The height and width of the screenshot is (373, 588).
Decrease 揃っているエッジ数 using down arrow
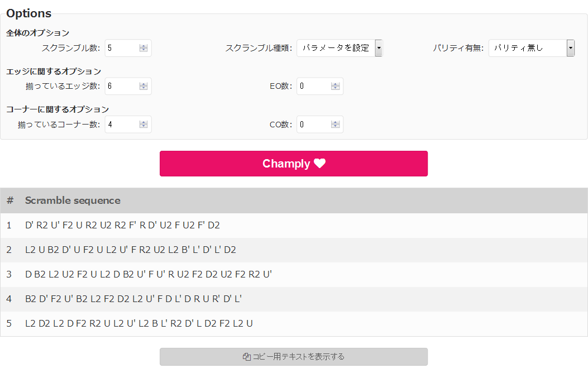point(144,88)
